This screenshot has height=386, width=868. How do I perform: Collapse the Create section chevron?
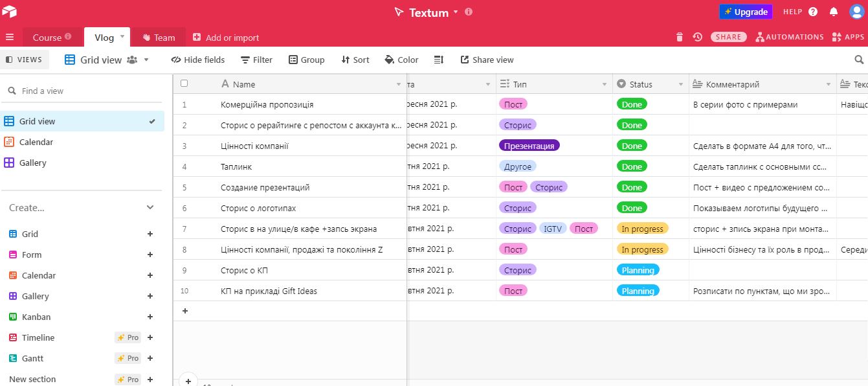point(150,207)
